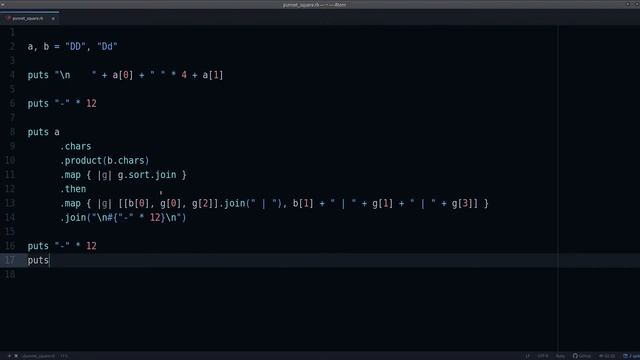640x360 pixels.
Task: Click "g[3]" on line 13
Action: 462,203
